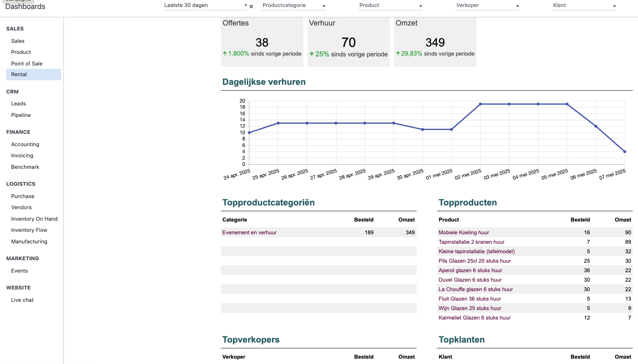This screenshot has height=364, width=638.
Task: Select the Inventory On Hand dashboard
Action: 34,219
